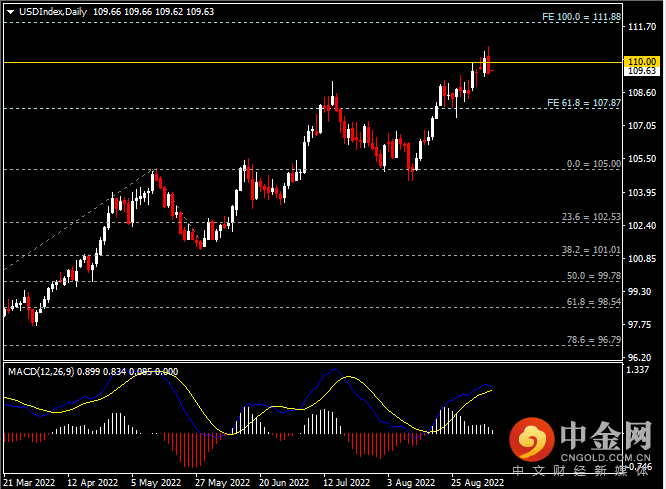Select the USDIndex,Daily chart title

pyautogui.click(x=53, y=12)
